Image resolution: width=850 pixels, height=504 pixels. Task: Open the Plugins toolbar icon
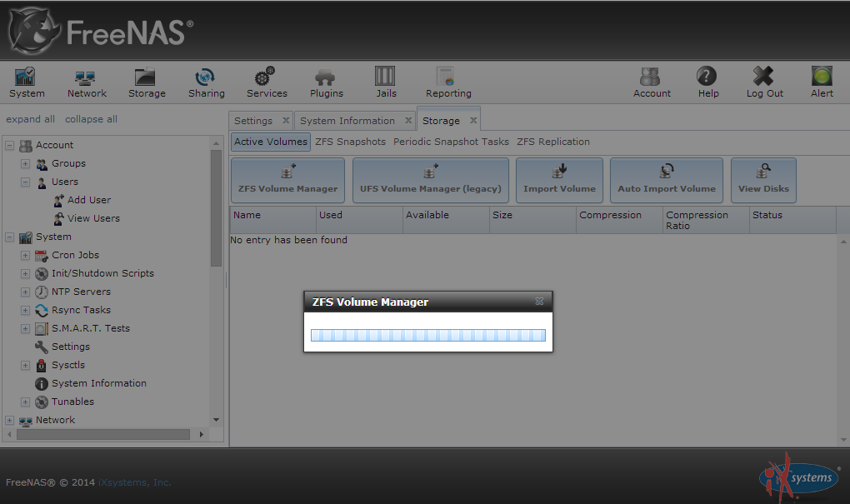325,77
